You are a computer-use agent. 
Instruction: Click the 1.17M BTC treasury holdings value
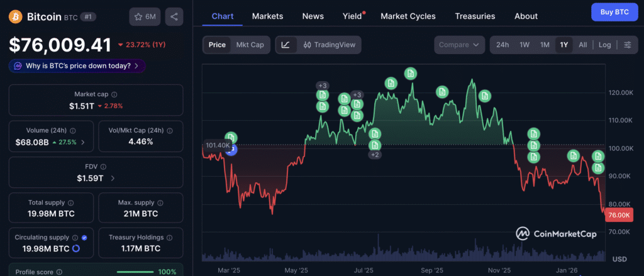[x=140, y=248]
